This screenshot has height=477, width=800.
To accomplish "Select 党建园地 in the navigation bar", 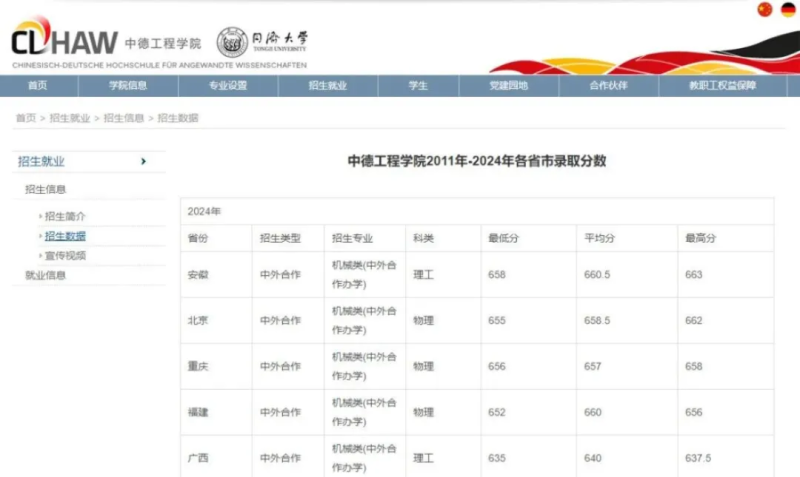I will click(508, 86).
